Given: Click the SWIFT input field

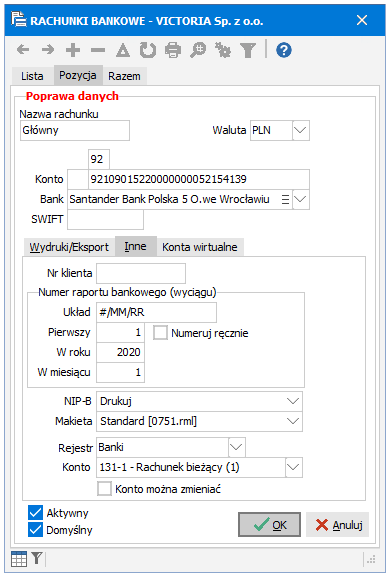Looking at the screenshot, I should pos(106,220).
